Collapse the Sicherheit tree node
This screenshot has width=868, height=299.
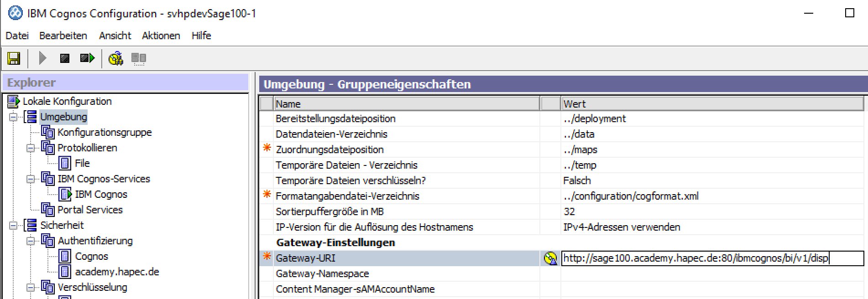click(13, 226)
